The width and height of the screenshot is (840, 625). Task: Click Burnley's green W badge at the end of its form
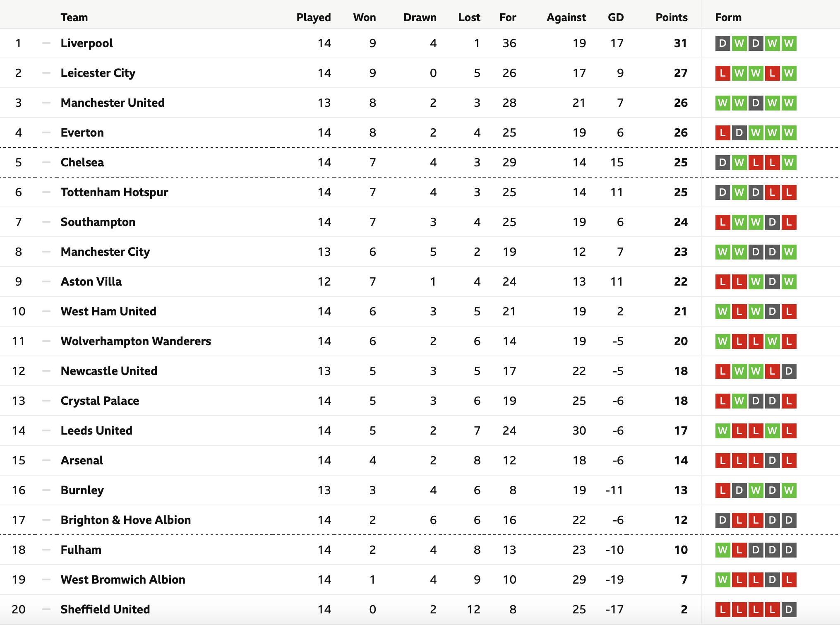coord(789,490)
